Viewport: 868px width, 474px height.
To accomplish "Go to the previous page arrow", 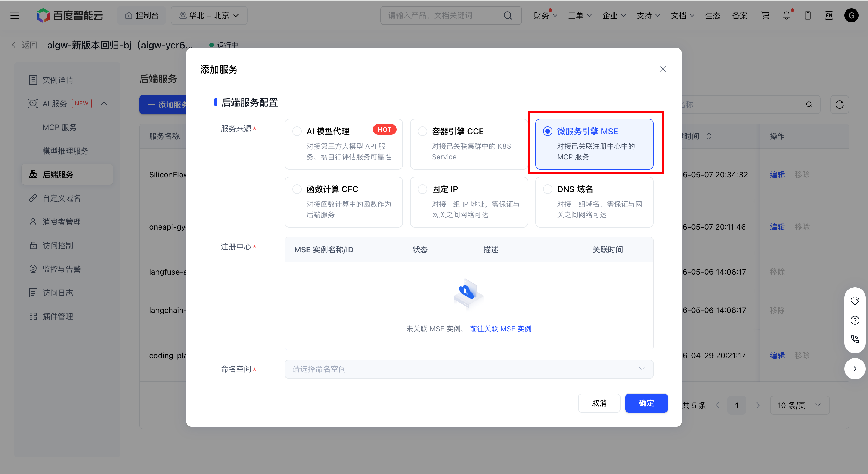I will (717, 405).
